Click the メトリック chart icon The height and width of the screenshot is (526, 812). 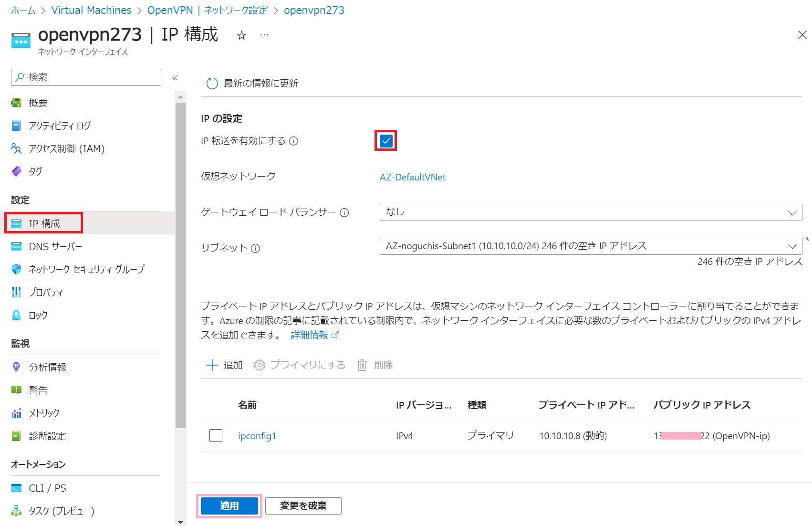pos(16,413)
